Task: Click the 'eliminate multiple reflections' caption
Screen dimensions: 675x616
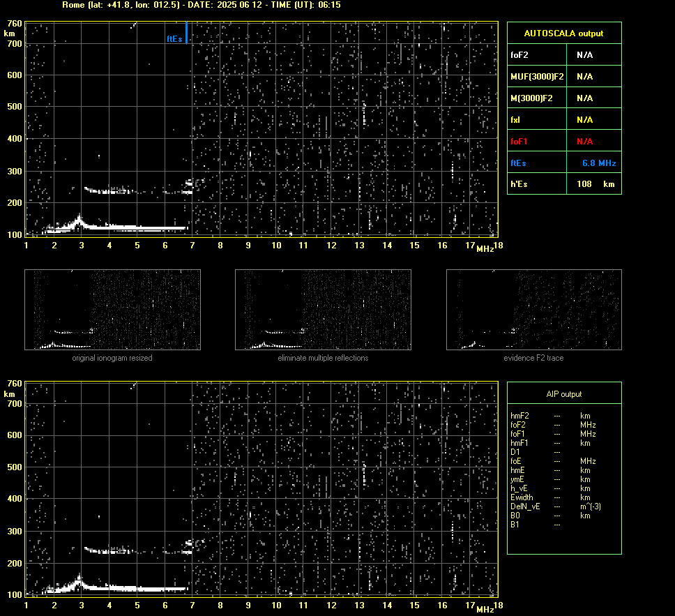Action: coord(323,358)
